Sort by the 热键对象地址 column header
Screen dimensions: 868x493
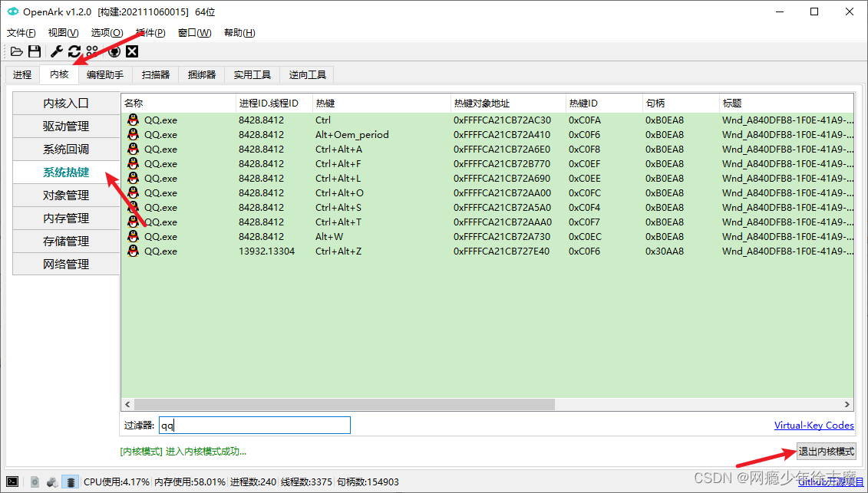[x=508, y=104]
